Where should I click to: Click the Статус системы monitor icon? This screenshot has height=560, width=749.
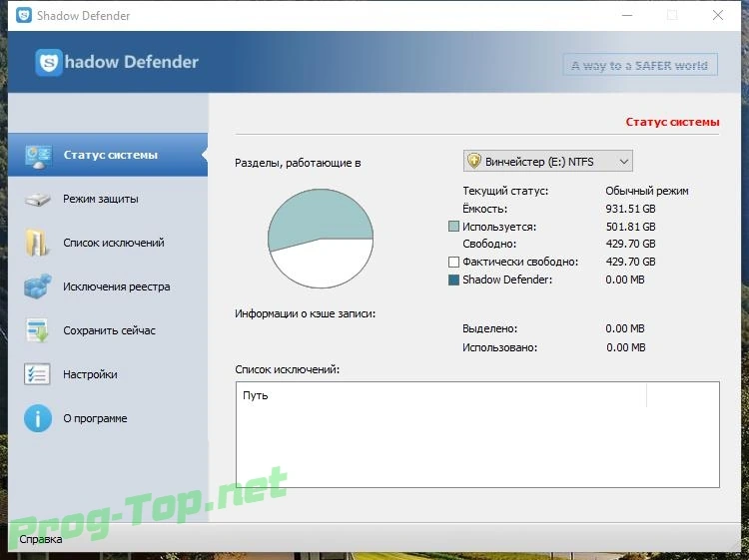point(38,156)
